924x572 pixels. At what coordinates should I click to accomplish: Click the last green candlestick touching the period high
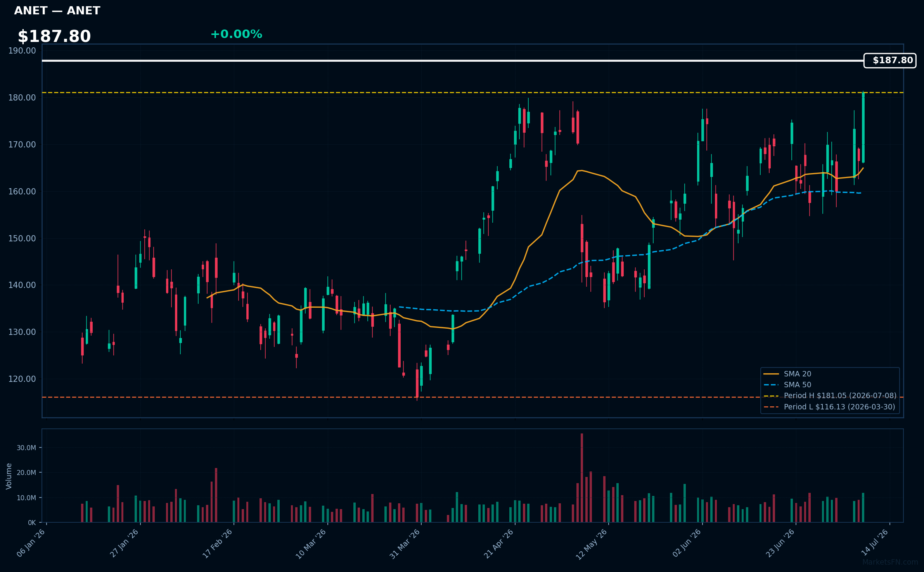tap(863, 127)
